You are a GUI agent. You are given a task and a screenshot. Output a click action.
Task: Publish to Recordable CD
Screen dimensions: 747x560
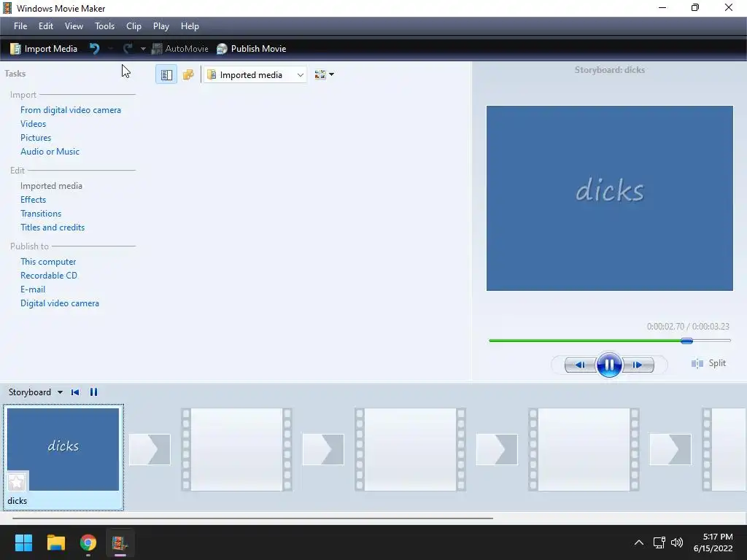49,275
